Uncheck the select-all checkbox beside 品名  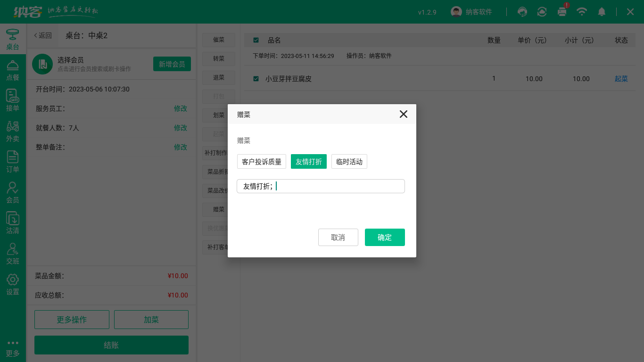[x=256, y=40]
